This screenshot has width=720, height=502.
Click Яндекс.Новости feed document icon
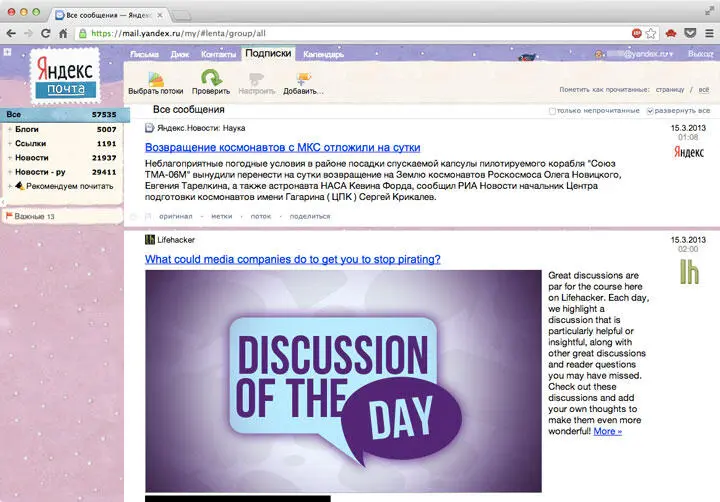[x=150, y=128]
